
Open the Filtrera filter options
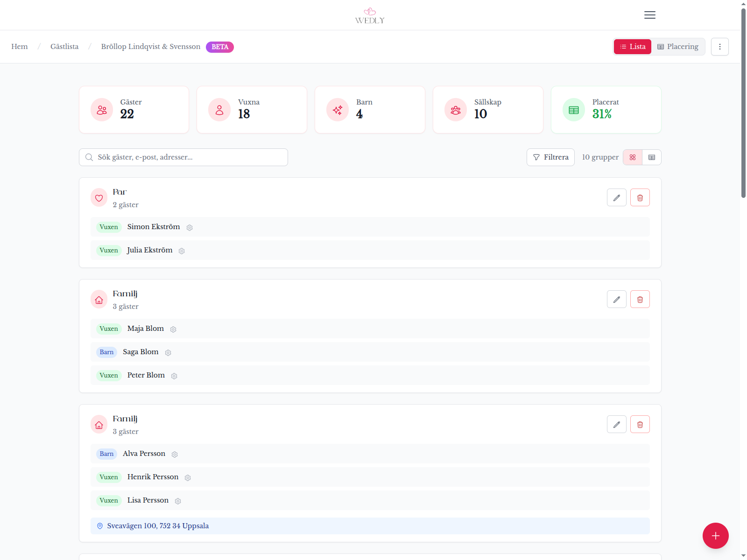tap(550, 158)
